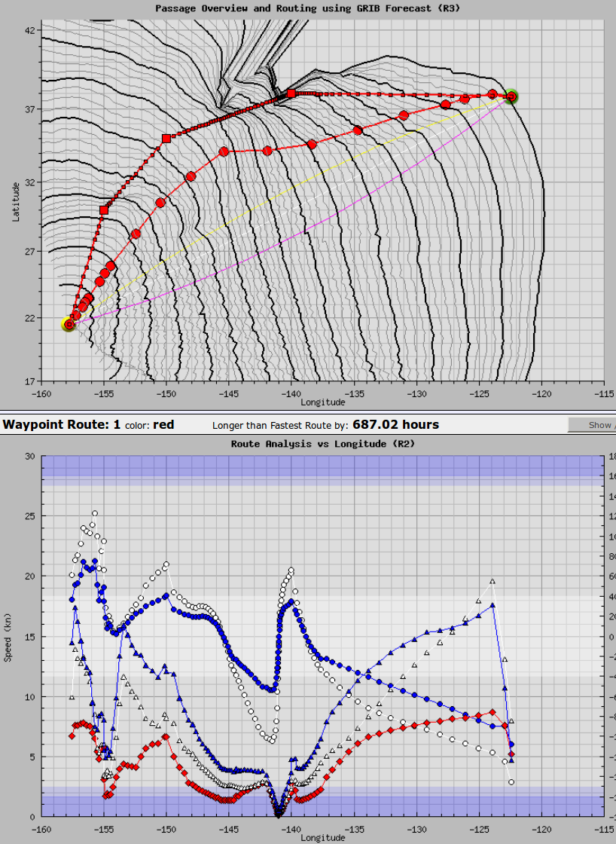Select the green start marker near San Francisco
The width and height of the screenshot is (616, 844).
512,96
